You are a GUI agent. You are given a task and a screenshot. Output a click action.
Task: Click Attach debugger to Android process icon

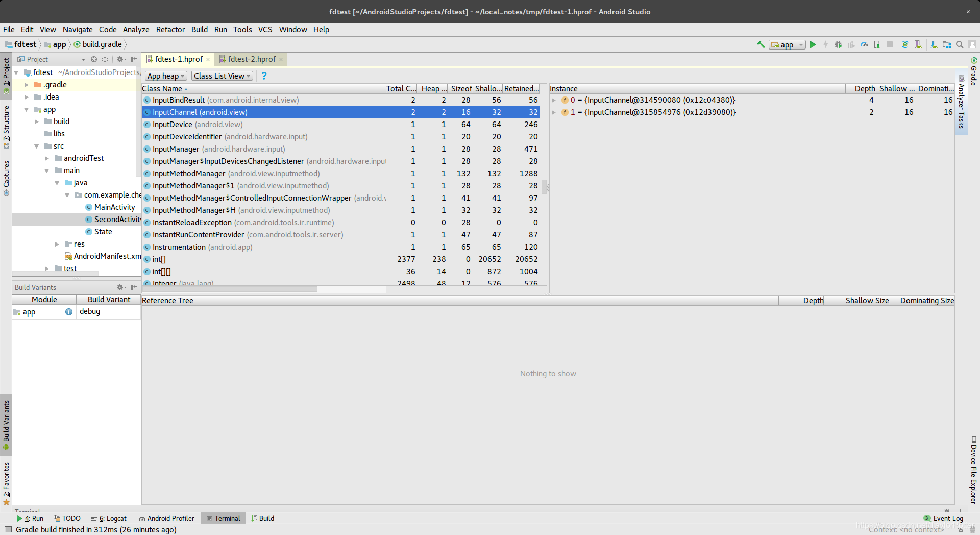point(877,44)
